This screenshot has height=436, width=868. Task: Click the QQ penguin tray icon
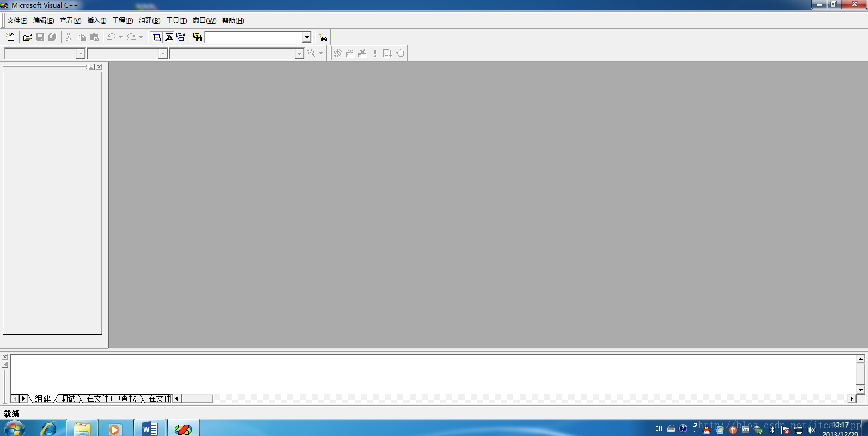click(706, 429)
